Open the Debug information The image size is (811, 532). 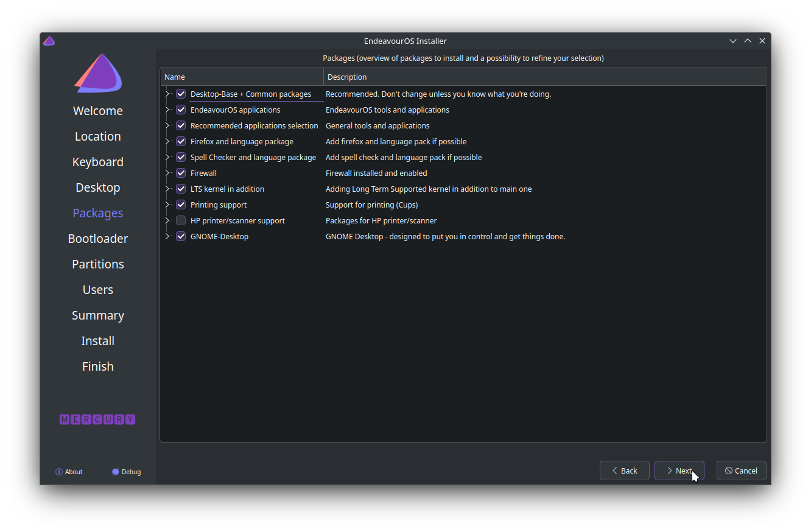pyautogui.click(x=126, y=472)
